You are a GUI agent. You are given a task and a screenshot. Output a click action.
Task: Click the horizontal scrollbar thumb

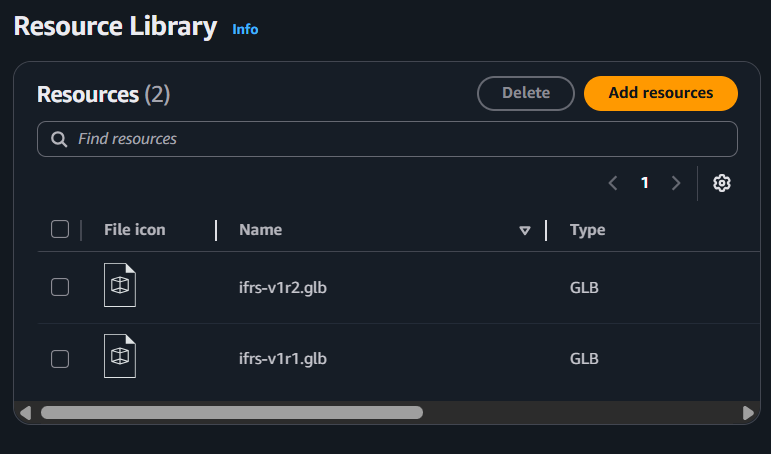[x=231, y=412]
